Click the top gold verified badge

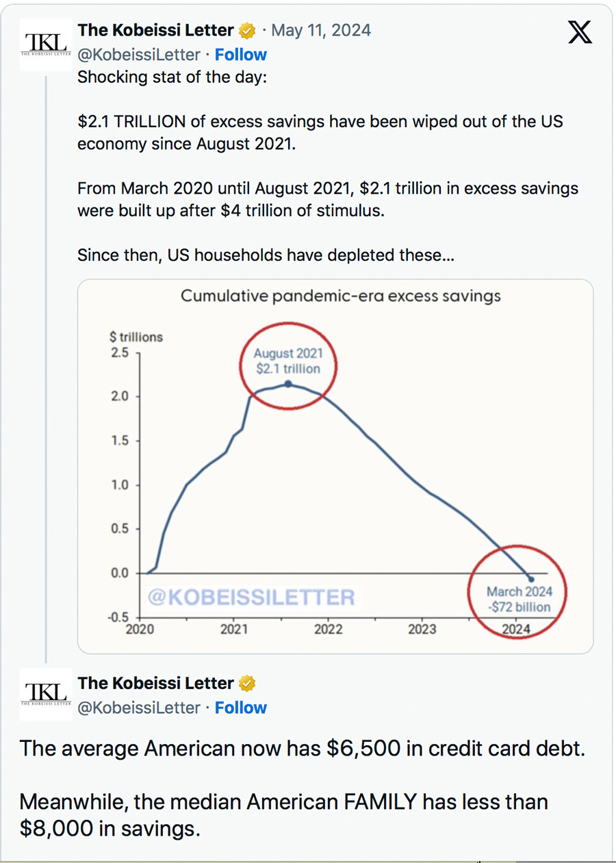pos(247,31)
